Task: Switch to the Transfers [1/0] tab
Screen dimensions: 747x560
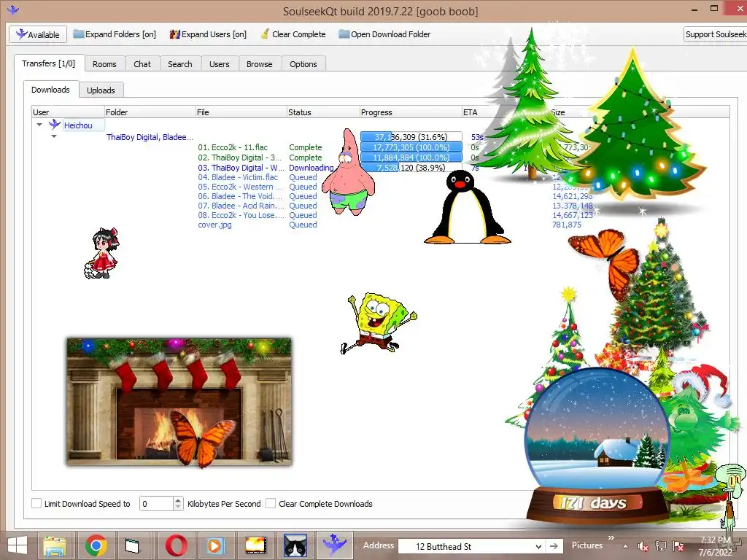Action: (49, 63)
